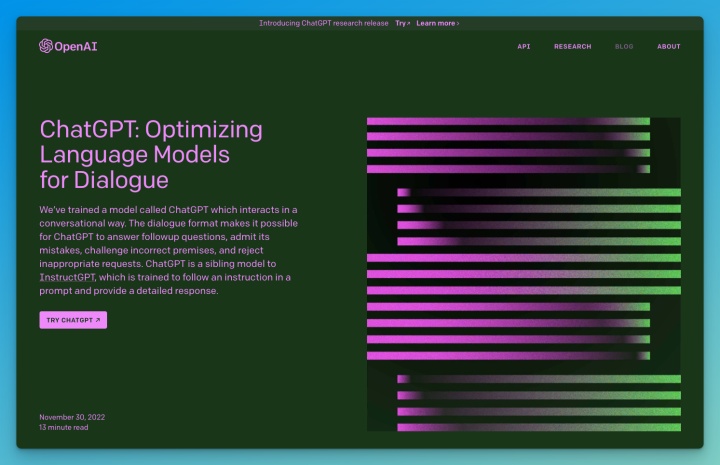Click the OpenAI logo
The image size is (720, 465).
(68, 46)
